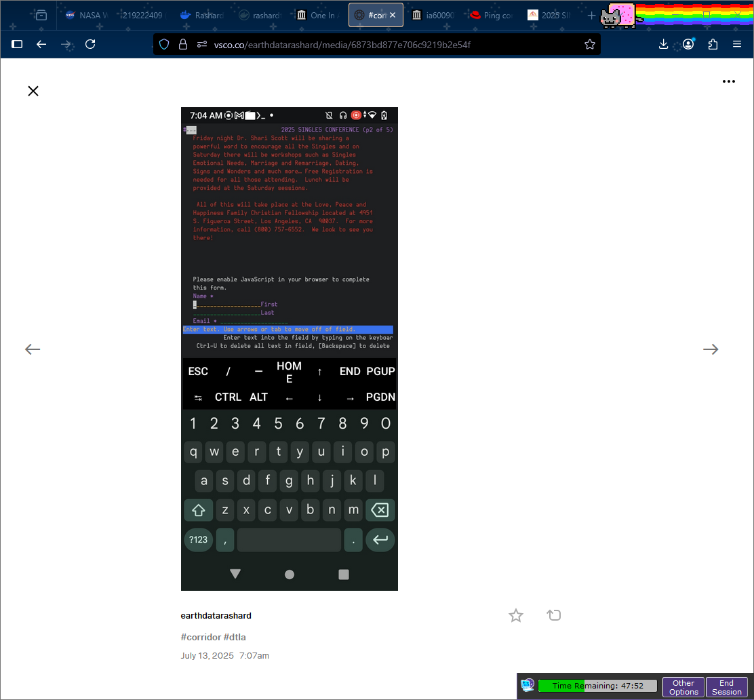Viewport: 754px width, 700px height.
Task: Open the three-dot more options menu
Action: click(729, 81)
